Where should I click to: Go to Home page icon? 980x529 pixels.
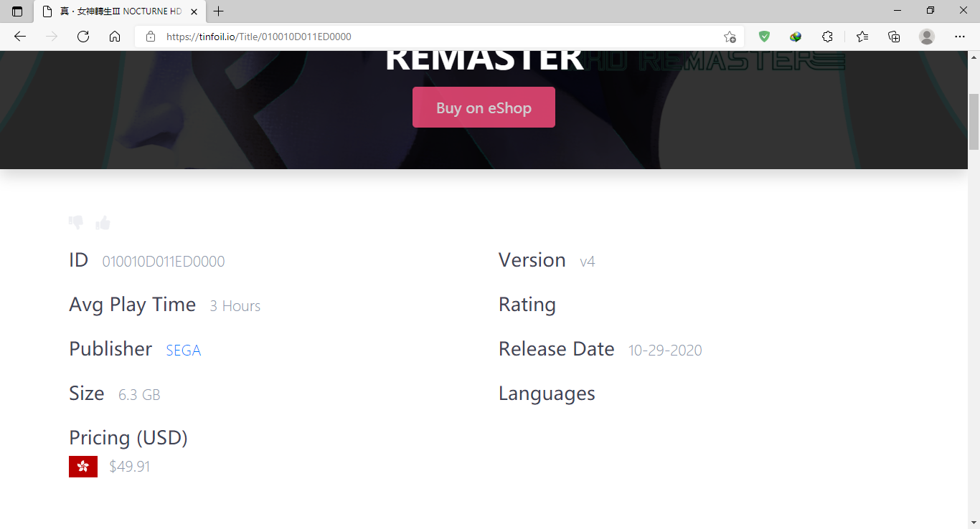pos(115,37)
